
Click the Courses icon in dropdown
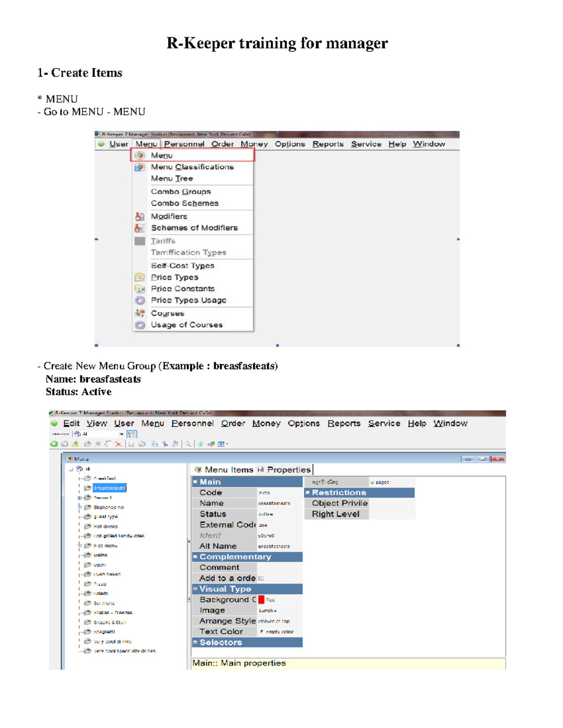point(140,313)
